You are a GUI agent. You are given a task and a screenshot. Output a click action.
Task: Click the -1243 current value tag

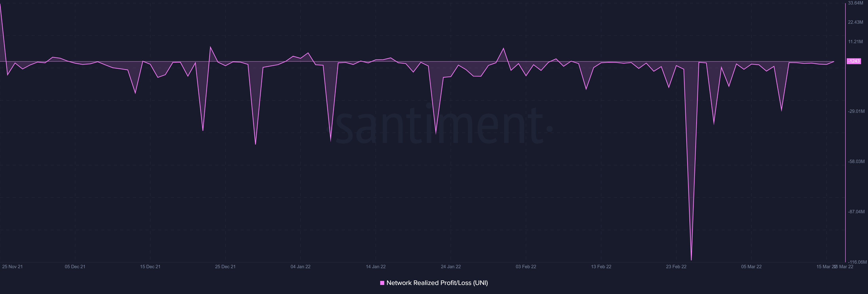point(854,61)
